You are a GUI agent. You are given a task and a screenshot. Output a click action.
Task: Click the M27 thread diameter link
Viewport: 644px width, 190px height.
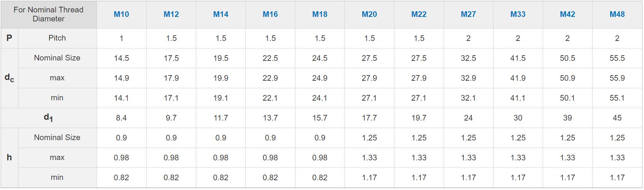pos(468,14)
